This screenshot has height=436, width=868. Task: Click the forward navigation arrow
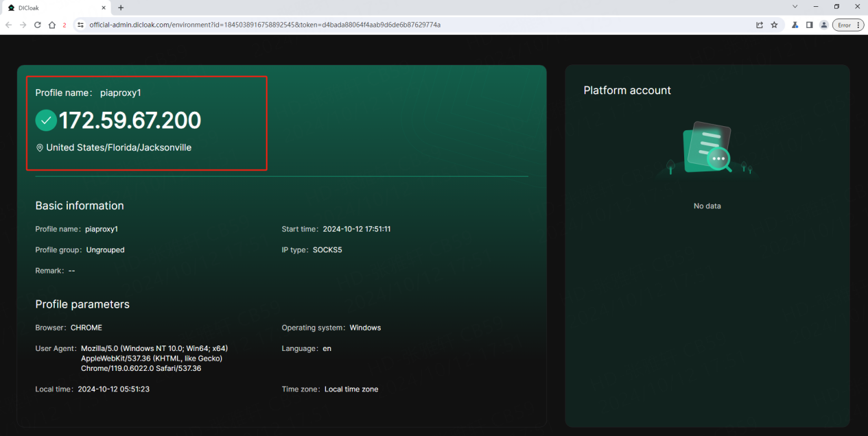(x=22, y=25)
